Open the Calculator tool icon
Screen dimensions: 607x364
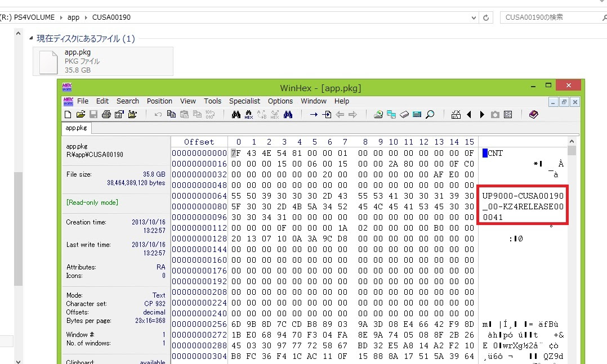417,115
